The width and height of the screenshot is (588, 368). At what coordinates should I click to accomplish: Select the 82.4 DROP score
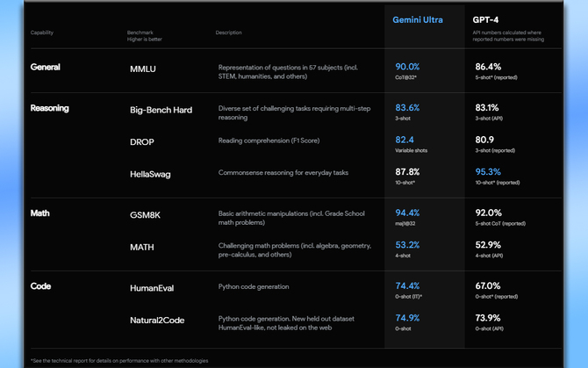click(x=405, y=140)
